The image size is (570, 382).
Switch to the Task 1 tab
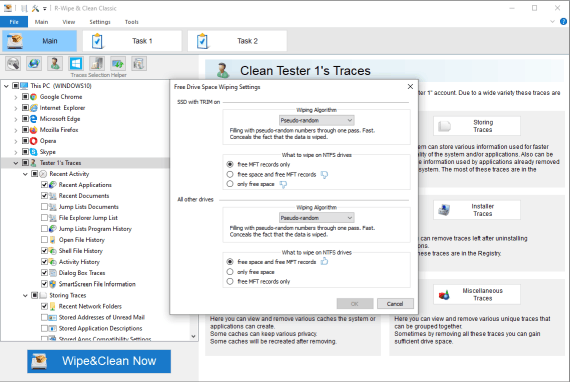tap(132, 41)
